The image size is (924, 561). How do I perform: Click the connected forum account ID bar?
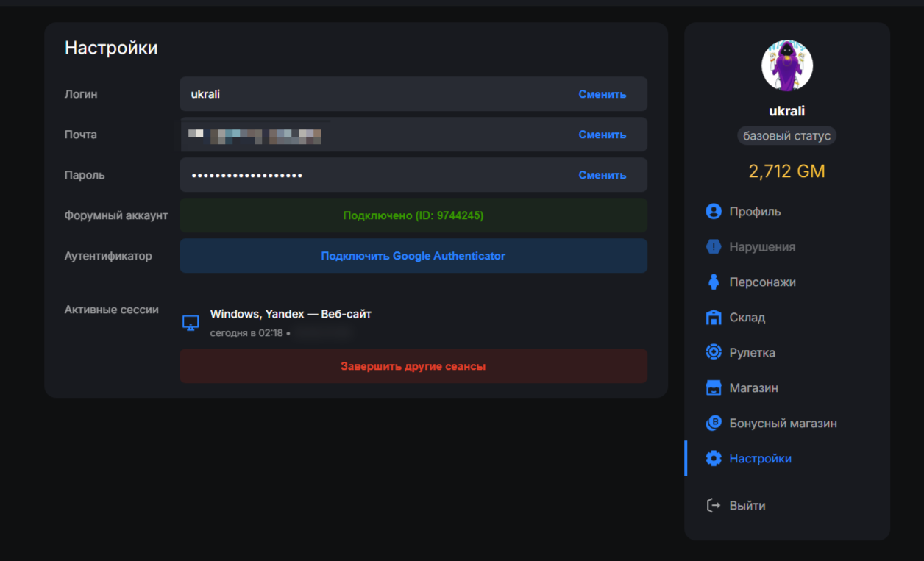click(413, 215)
